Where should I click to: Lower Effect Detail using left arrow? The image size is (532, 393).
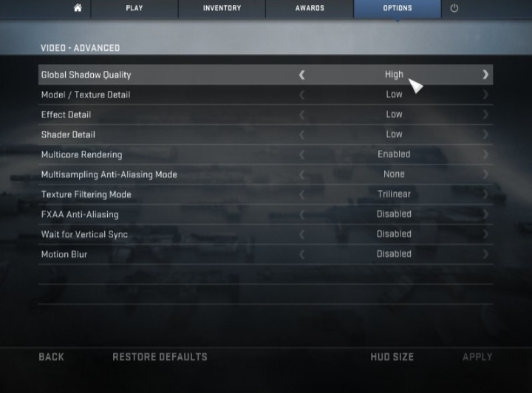tap(301, 115)
